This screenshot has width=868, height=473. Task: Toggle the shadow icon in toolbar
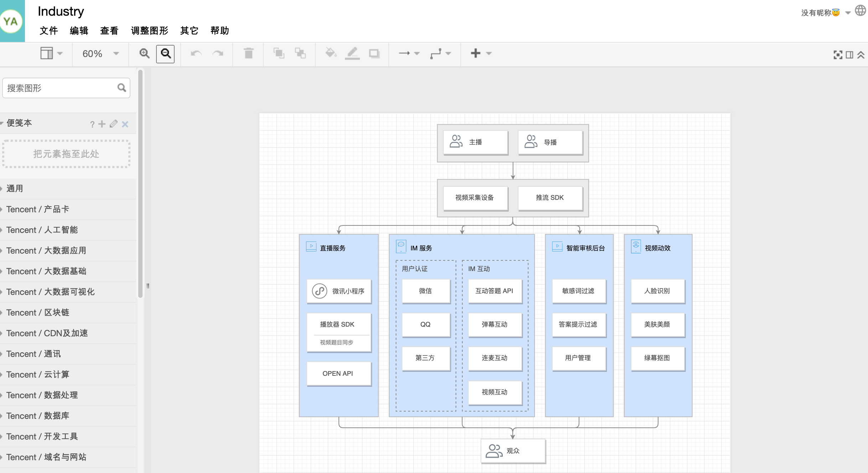click(x=374, y=53)
